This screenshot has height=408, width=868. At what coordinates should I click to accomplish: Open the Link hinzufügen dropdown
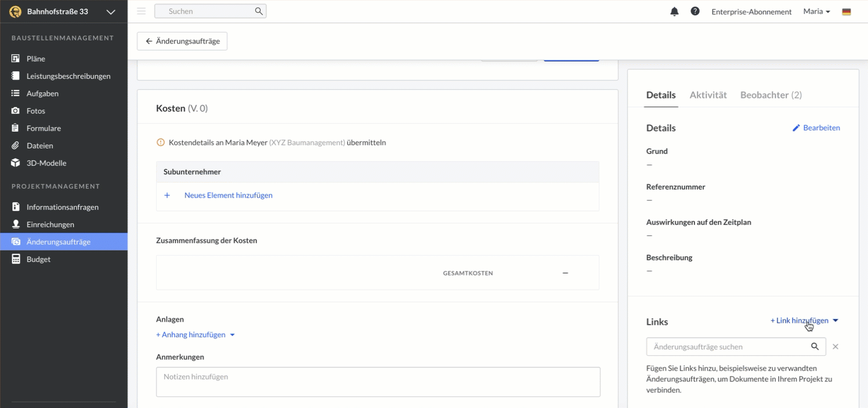836,320
